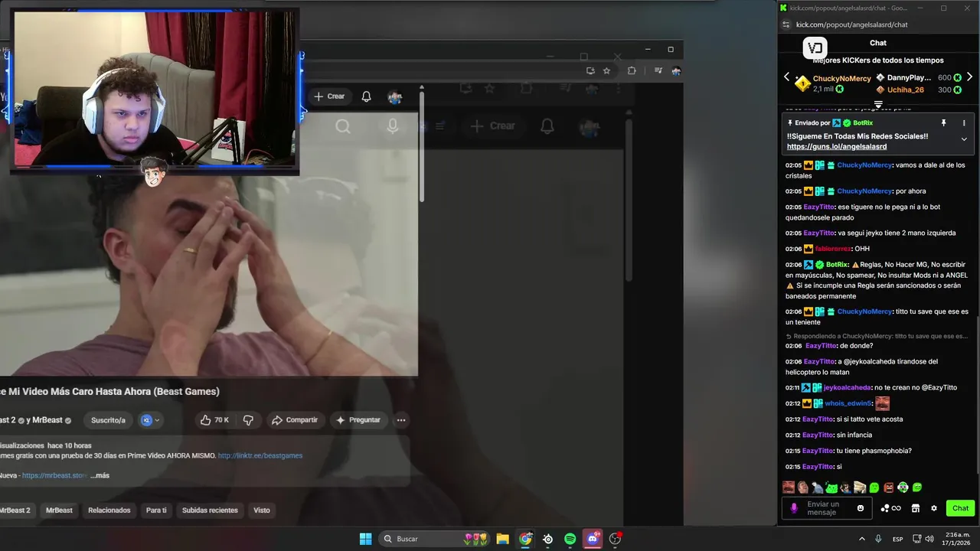Open the guns.lol/angelsalasrd link
Image resolution: width=980 pixels, height=551 pixels.
837,146
